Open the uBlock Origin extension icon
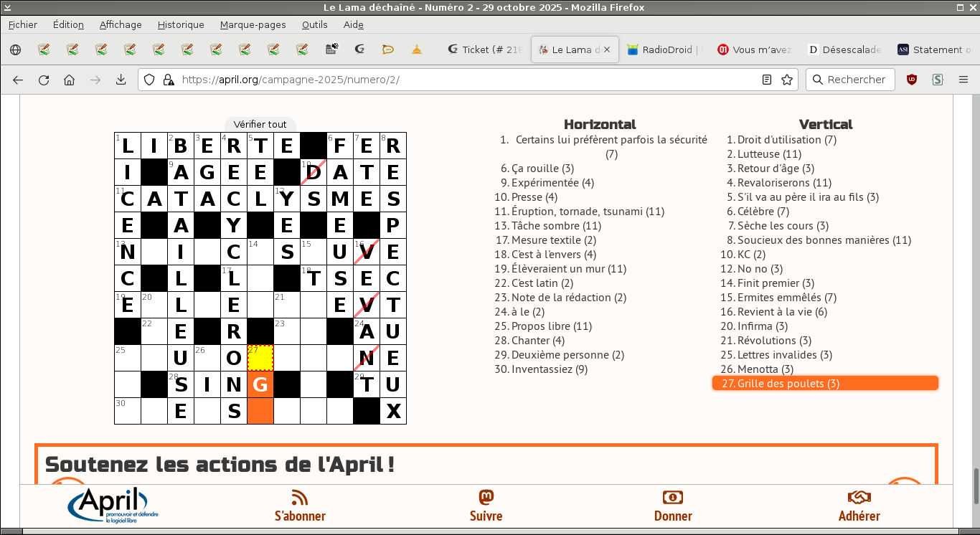The height and width of the screenshot is (535, 980). (912, 80)
